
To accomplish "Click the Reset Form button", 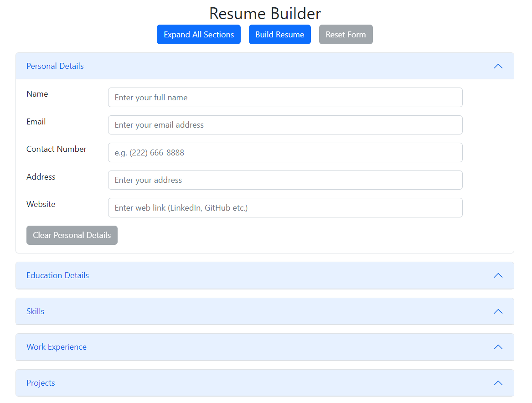I will pyautogui.click(x=346, y=34).
